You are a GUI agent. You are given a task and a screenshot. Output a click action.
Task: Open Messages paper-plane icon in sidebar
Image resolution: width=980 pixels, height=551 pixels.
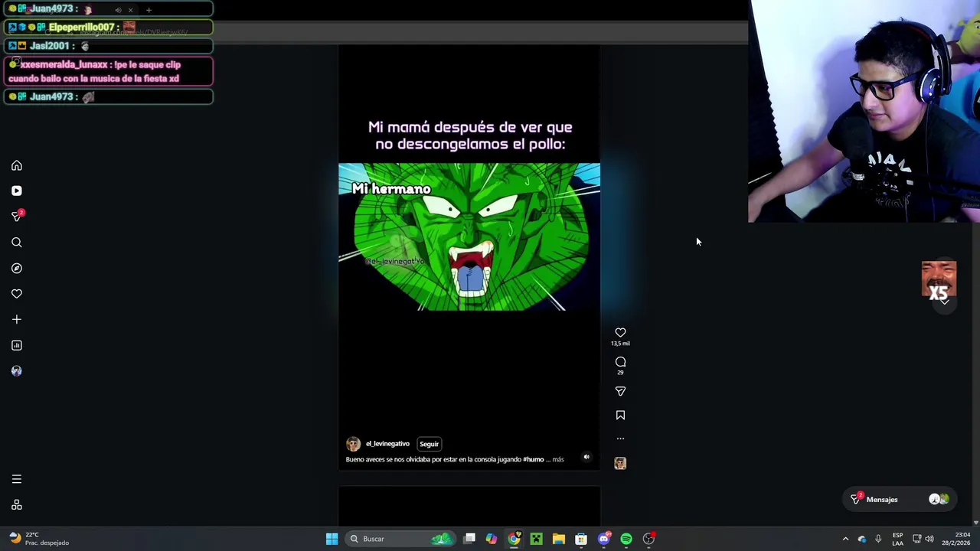(17, 217)
